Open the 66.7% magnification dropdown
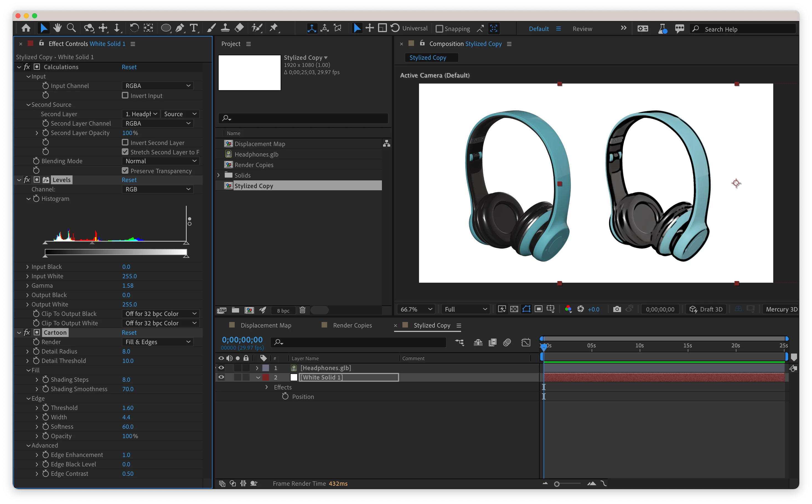The image size is (812, 504). tap(416, 309)
